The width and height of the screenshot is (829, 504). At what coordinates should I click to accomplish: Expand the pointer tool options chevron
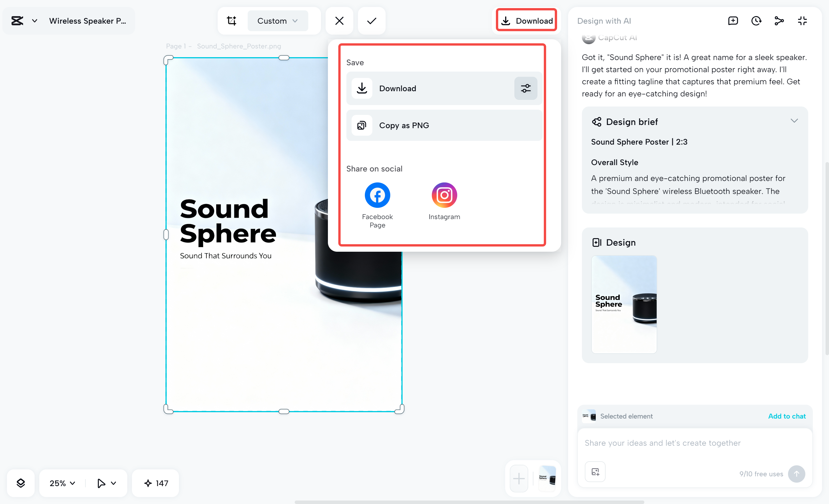pos(114,483)
